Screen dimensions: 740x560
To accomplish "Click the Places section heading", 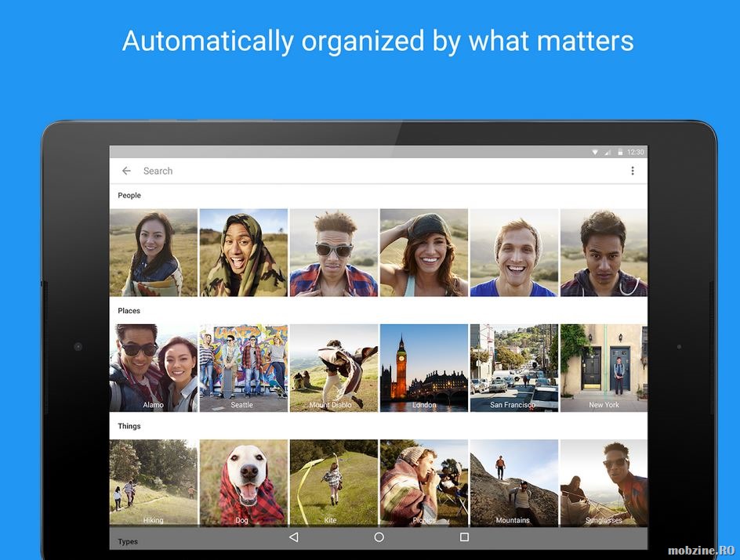I will point(129,311).
